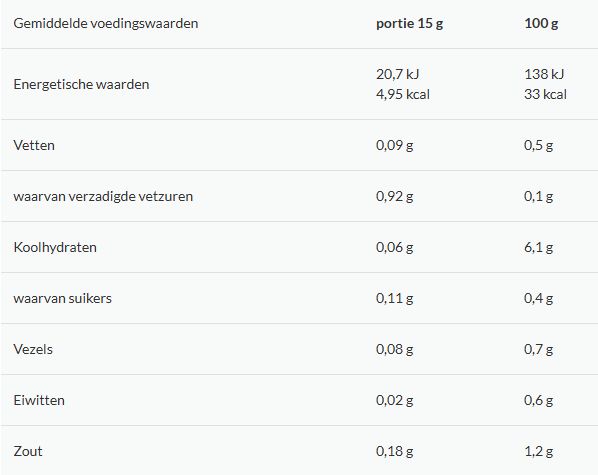This screenshot has height=475, width=598.
Task: Click the '0,92 g' verzadigde vetzuren value
Action: tap(394, 196)
